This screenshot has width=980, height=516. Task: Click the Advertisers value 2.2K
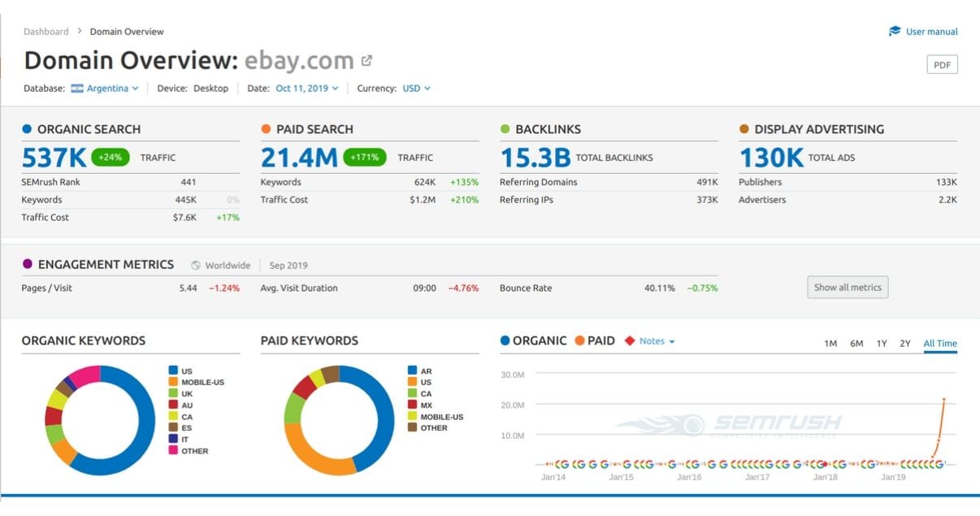click(948, 200)
